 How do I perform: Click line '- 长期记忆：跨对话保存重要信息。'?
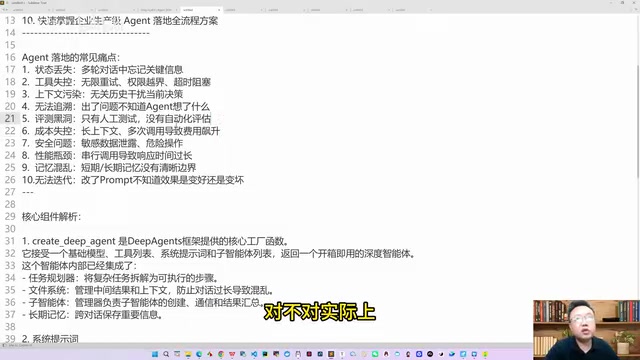(93, 315)
